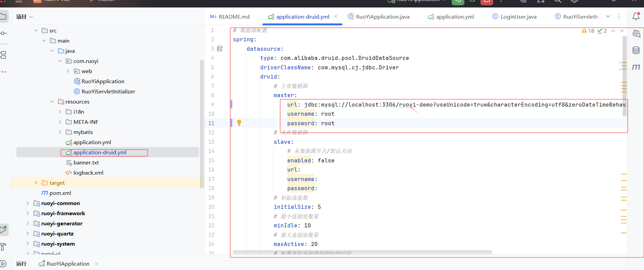The width and height of the screenshot is (644, 270).
Task: Open the Structure tool window icon
Action: pos(3,55)
